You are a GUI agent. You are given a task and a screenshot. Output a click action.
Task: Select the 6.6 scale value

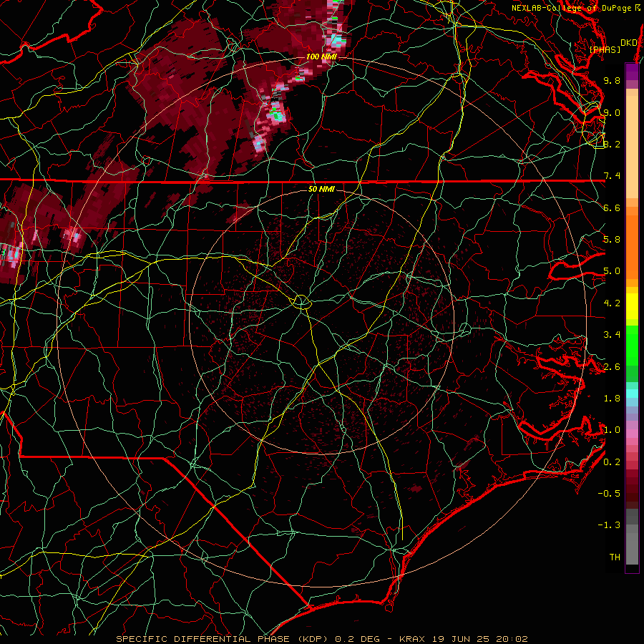[x=612, y=208]
